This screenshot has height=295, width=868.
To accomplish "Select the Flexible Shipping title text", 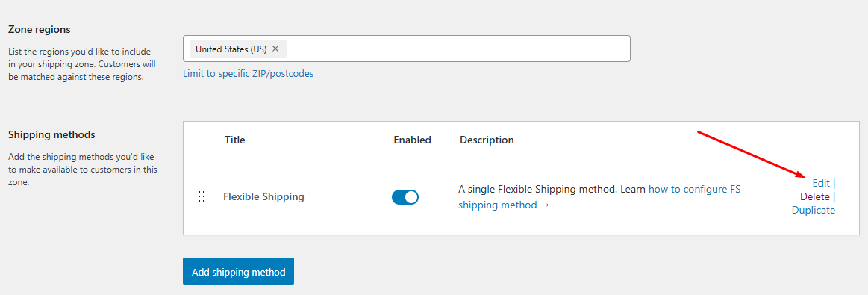I will coord(263,196).
